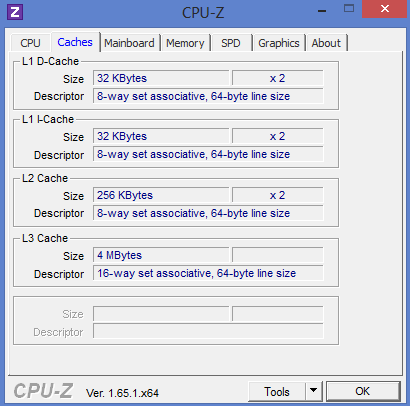Image resolution: width=410 pixels, height=406 pixels.
Task: Click the L3 16-way descriptor field
Action: point(208,273)
